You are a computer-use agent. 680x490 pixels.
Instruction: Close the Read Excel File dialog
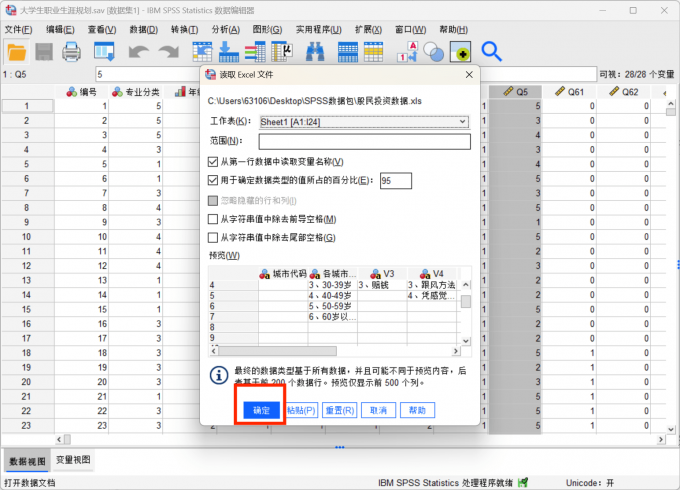coord(469,75)
